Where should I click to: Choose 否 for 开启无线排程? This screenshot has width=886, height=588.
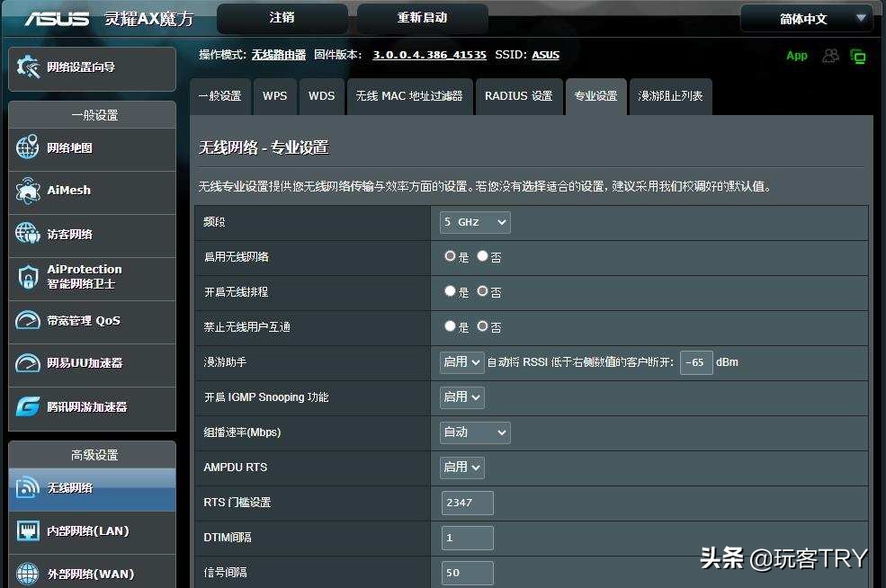(482, 291)
